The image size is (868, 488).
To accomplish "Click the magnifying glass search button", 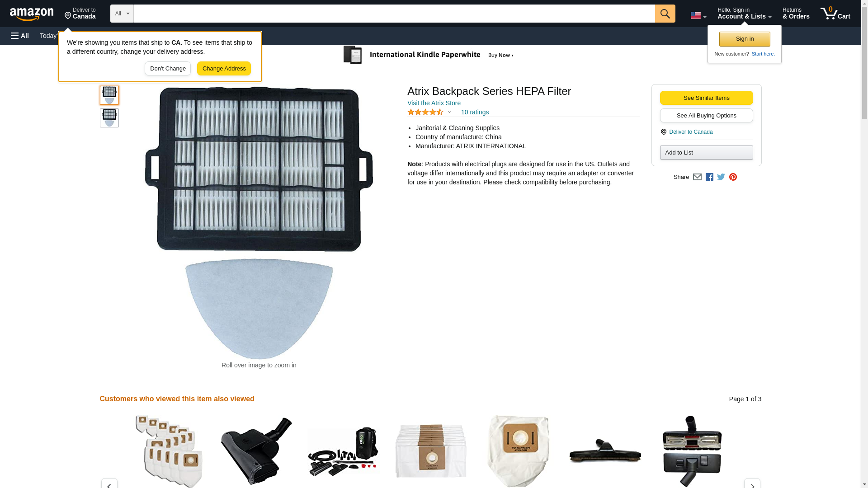I will (x=665, y=14).
